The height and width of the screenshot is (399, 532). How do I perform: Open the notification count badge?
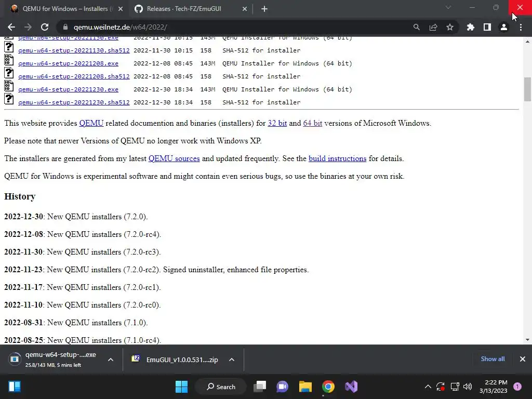(x=517, y=387)
